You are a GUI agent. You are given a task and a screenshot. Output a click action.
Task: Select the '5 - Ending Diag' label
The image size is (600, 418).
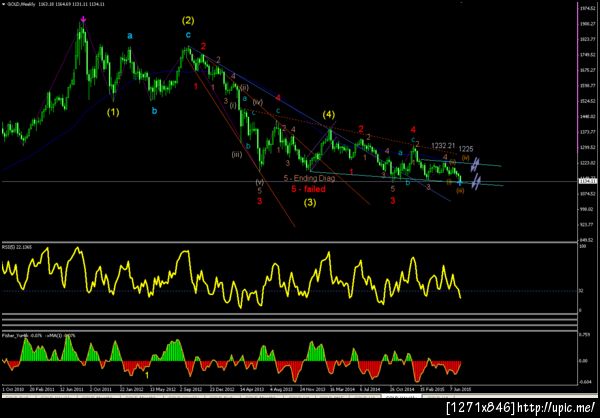[309, 178]
